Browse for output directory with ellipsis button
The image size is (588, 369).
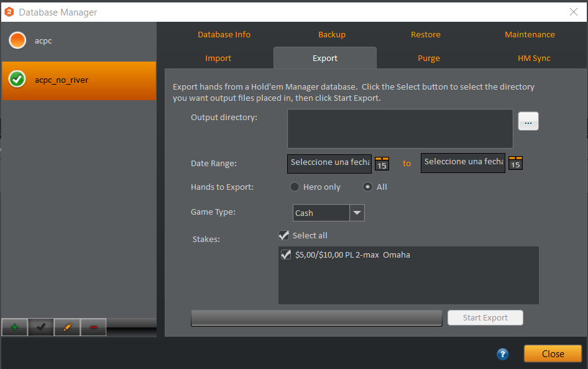pyautogui.click(x=528, y=122)
